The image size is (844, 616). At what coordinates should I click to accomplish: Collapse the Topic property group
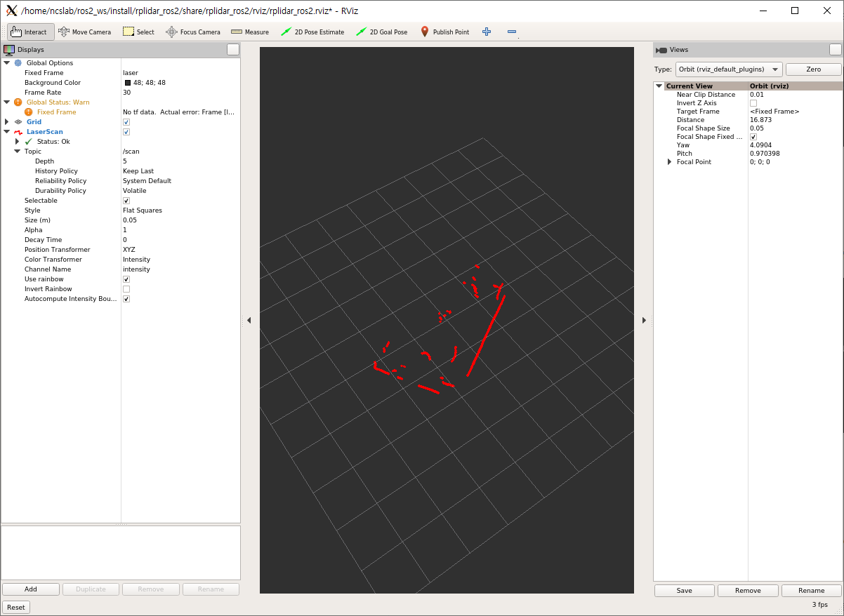point(17,152)
